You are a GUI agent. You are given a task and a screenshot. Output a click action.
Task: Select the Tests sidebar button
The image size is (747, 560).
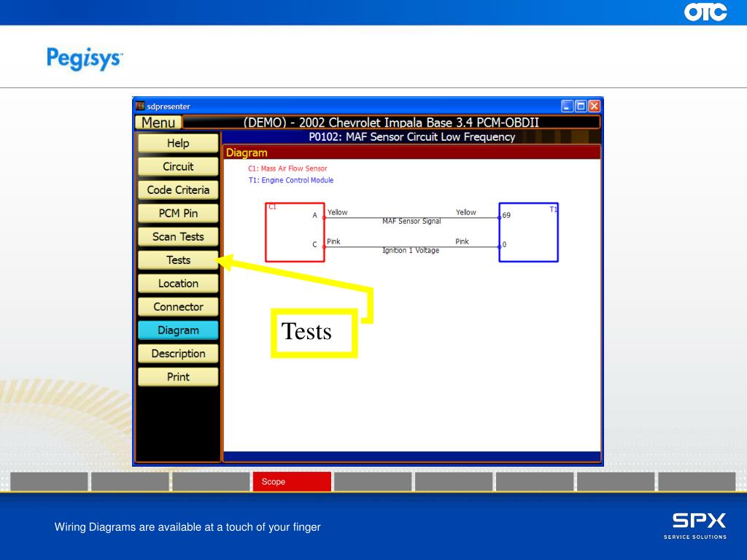(x=178, y=260)
